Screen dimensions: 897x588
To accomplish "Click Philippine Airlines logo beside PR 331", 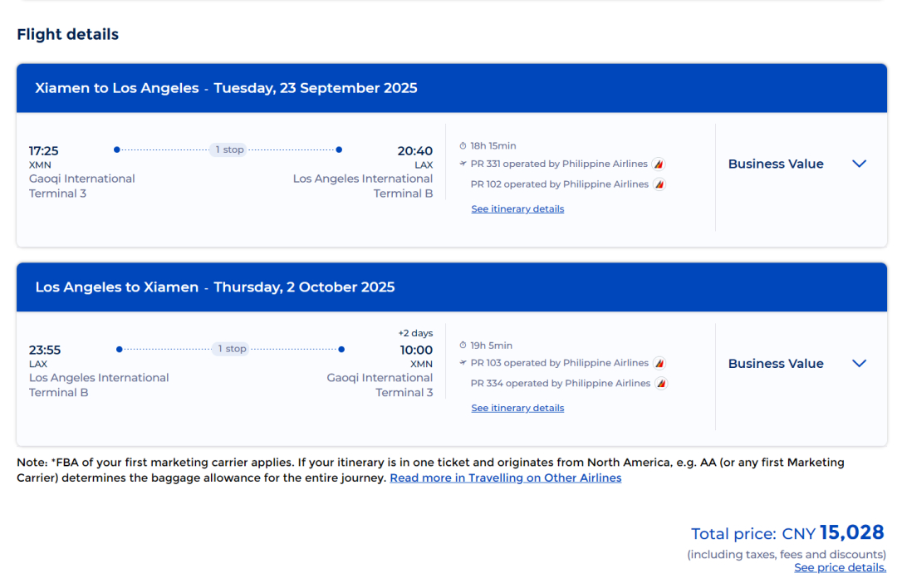I will coord(659,164).
